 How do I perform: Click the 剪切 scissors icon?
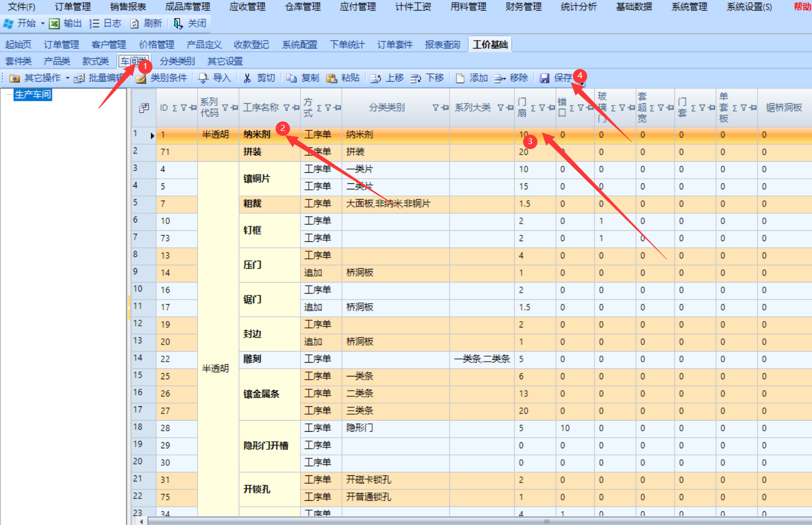pyautogui.click(x=247, y=78)
